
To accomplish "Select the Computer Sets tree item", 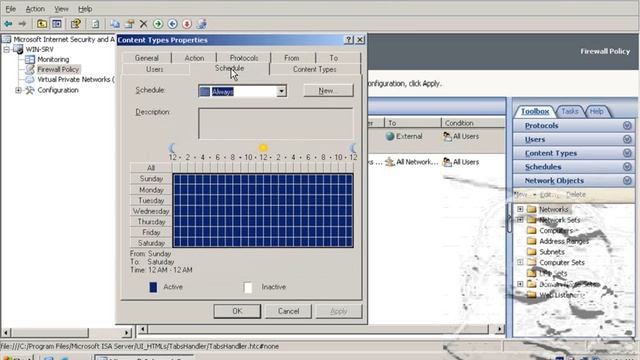I will pos(562,262).
